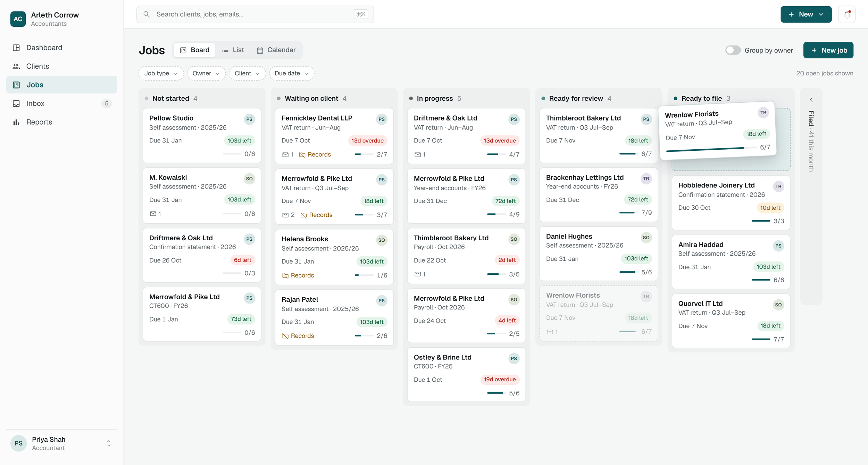Click PS owner avatar on Pellow Studio card
This screenshot has width=868, height=465.
[249, 119]
